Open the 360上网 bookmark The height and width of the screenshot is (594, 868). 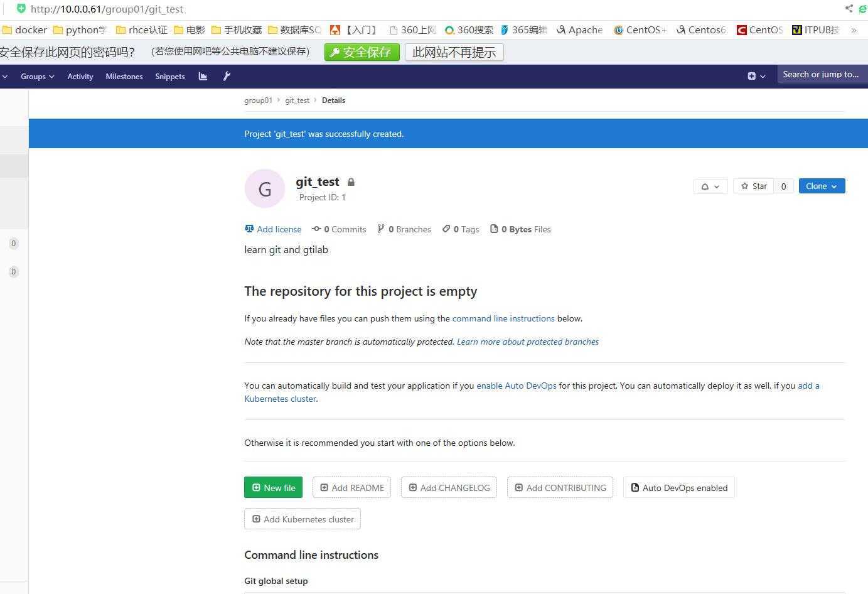pyautogui.click(x=412, y=30)
